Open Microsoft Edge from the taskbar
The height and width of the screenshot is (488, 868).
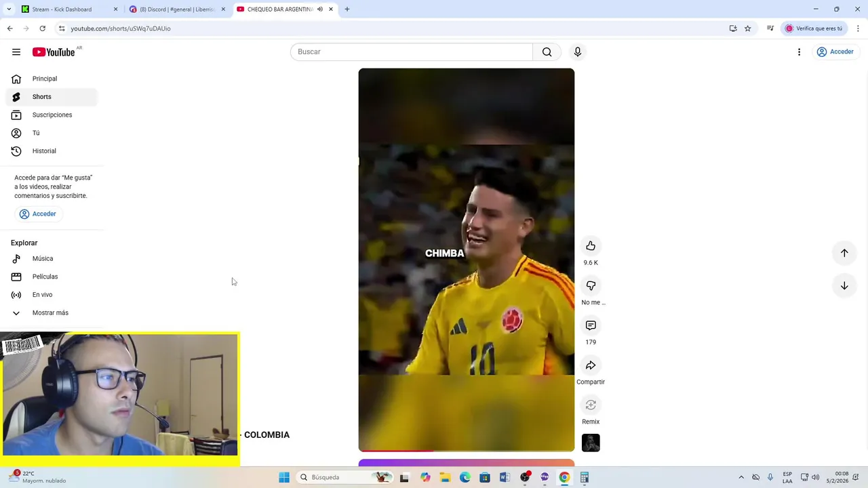point(465,477)
